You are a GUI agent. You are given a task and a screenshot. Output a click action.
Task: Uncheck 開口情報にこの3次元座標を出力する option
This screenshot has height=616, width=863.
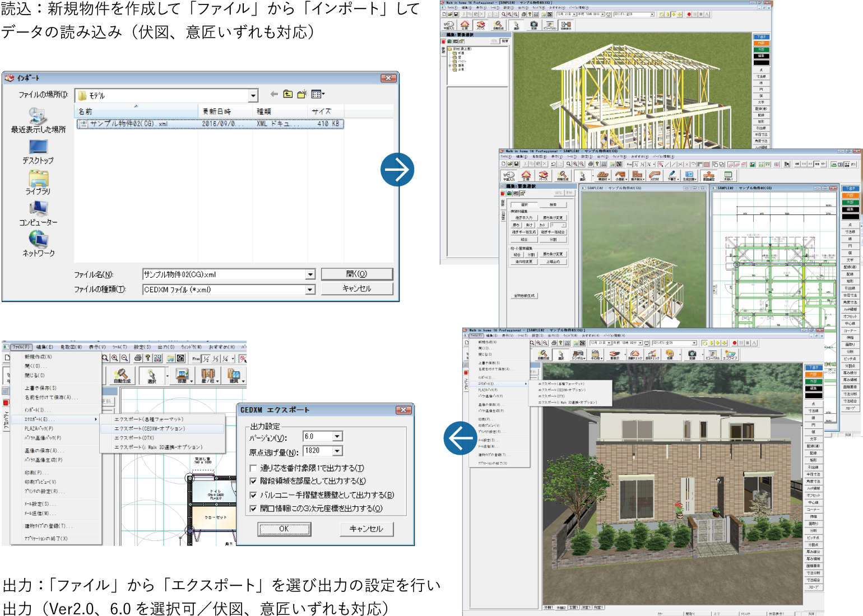coord(253,508)
